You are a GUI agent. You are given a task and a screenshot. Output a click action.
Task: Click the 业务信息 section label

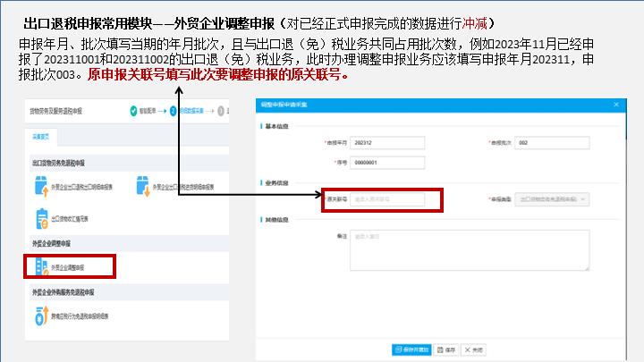click(x=276, y=183)
